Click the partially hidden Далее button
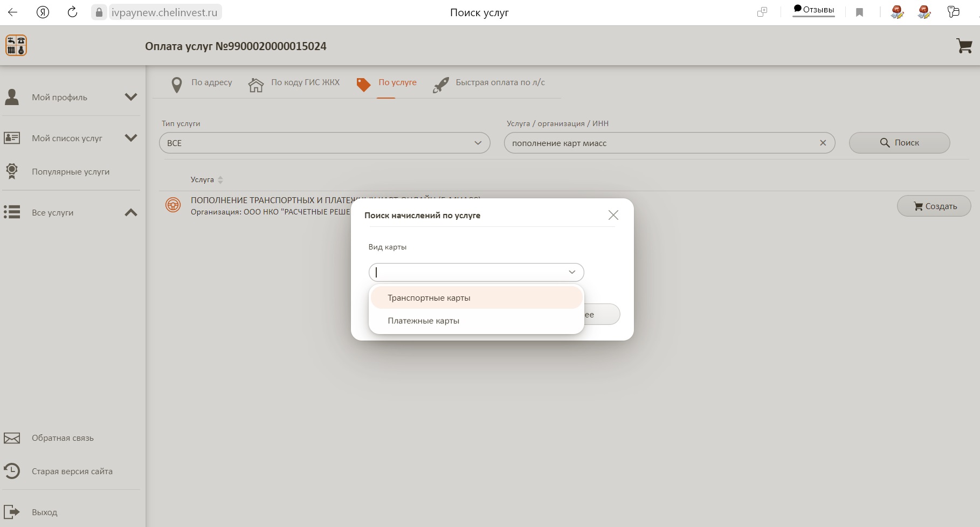 point(601,314)
